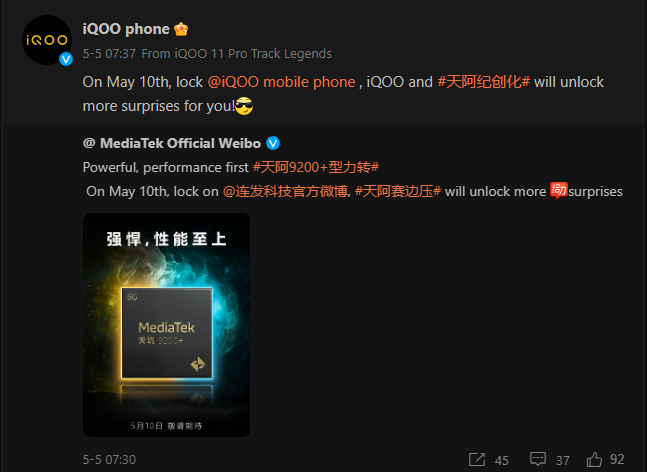The image size is (647, 472).
Task: Click the crown badge next to iQOO phone
Action: (181, 29)
